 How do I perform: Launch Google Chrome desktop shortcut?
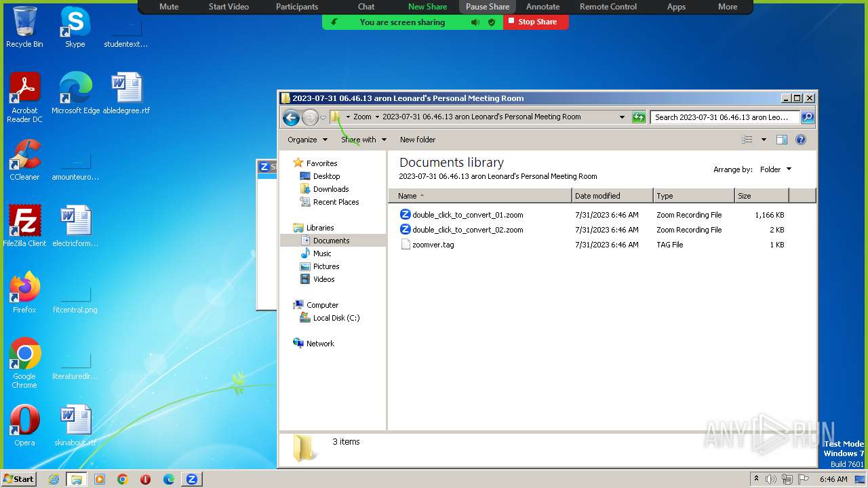[x=24, y=363]
